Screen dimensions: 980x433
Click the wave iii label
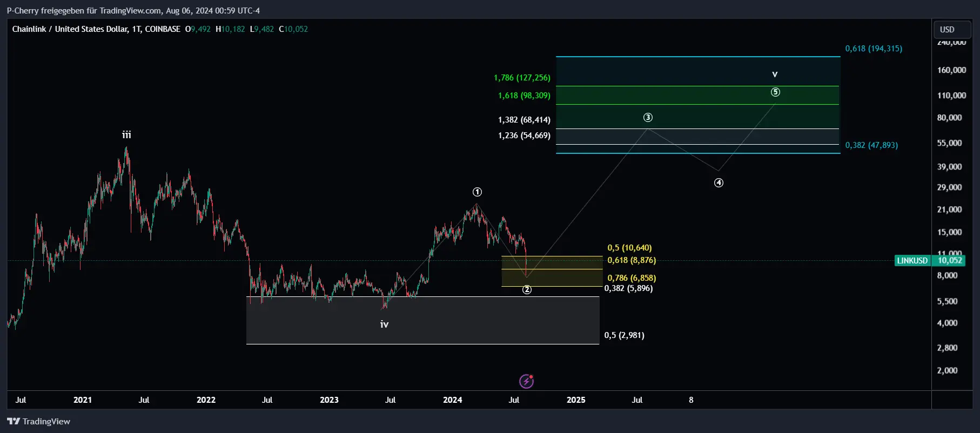point(126,135)
